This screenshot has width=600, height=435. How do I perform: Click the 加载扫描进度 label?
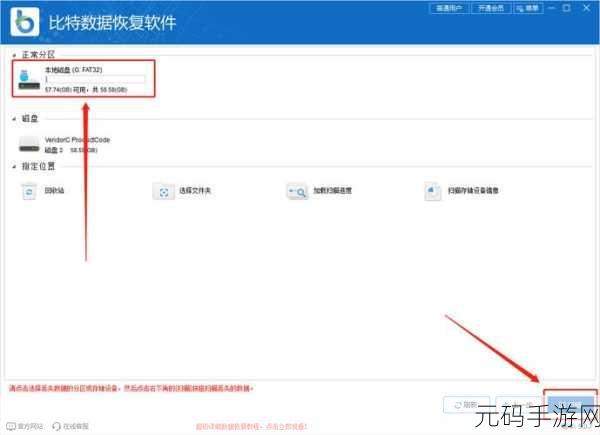coord(333,191)
